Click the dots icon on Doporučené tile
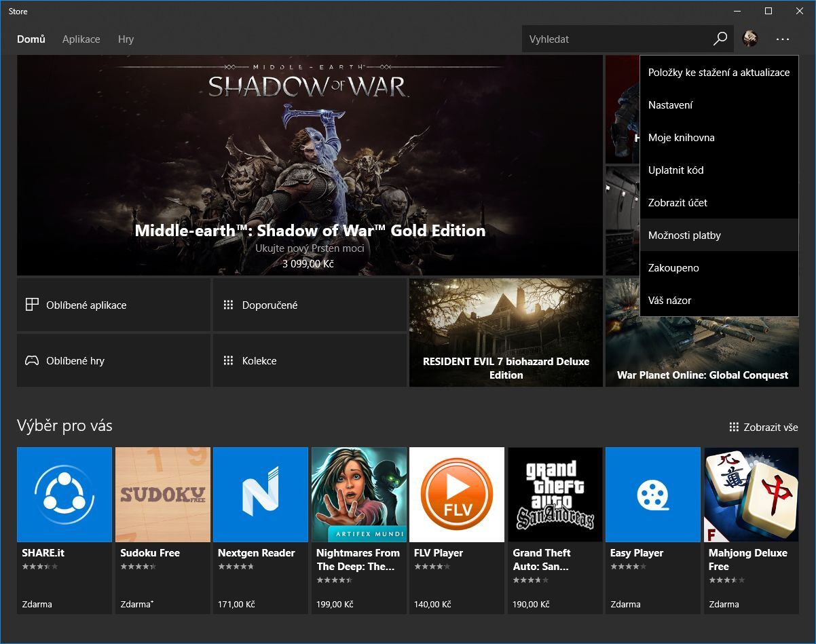 point(229,305)
